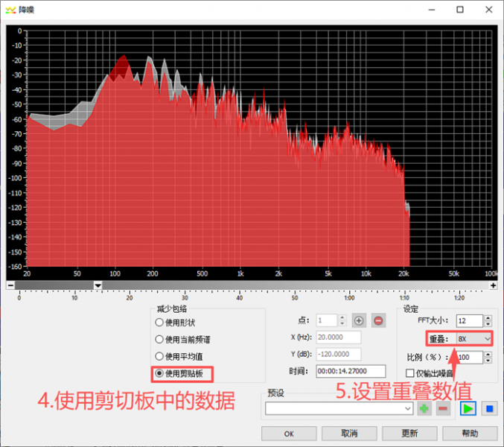Viewport: 504px width, 447px height.
Task: Stop preview with blue stop button
Action: pos(490,409)
